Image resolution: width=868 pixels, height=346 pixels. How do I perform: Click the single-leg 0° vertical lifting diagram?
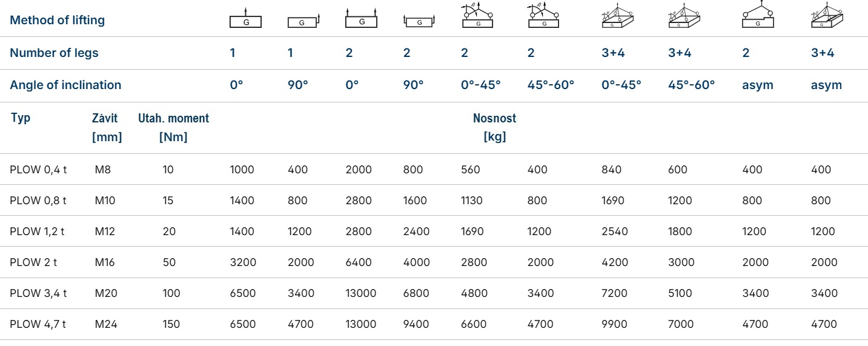(x=245, y=18)
